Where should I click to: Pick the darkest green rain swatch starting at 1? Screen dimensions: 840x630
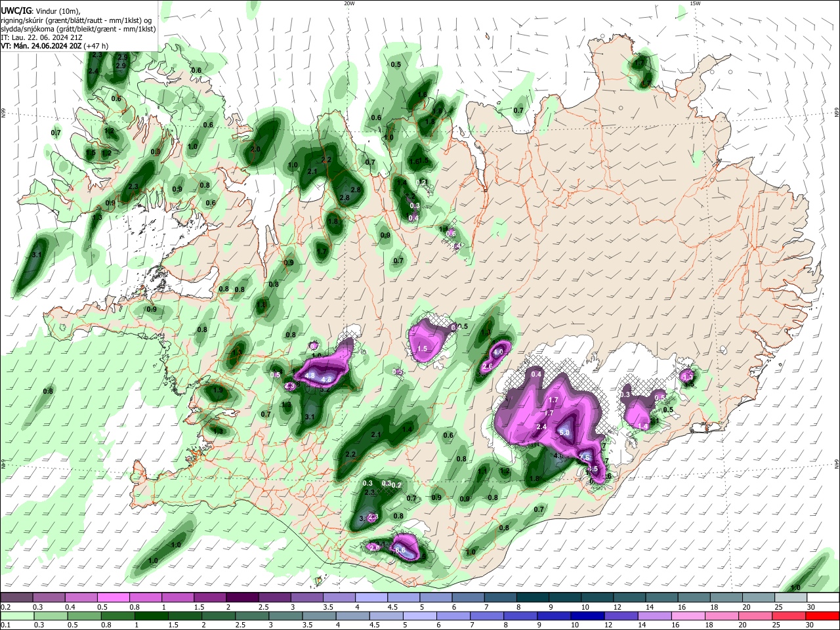coord(151,616)
